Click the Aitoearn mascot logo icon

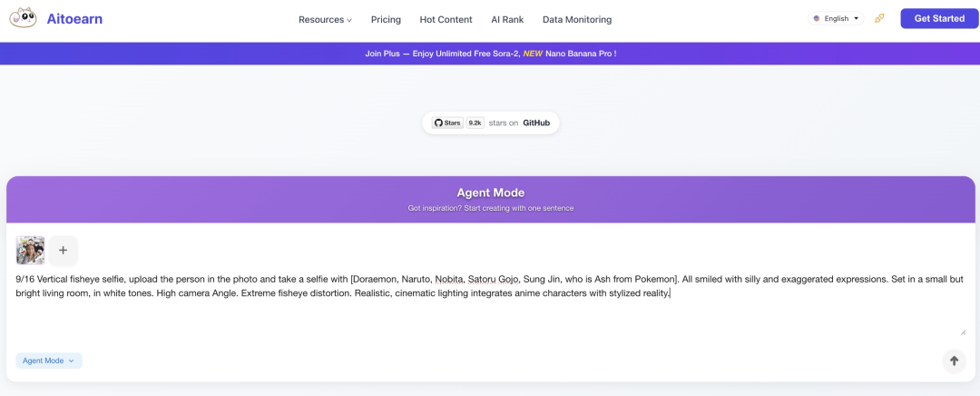click(x=23, y=18)
